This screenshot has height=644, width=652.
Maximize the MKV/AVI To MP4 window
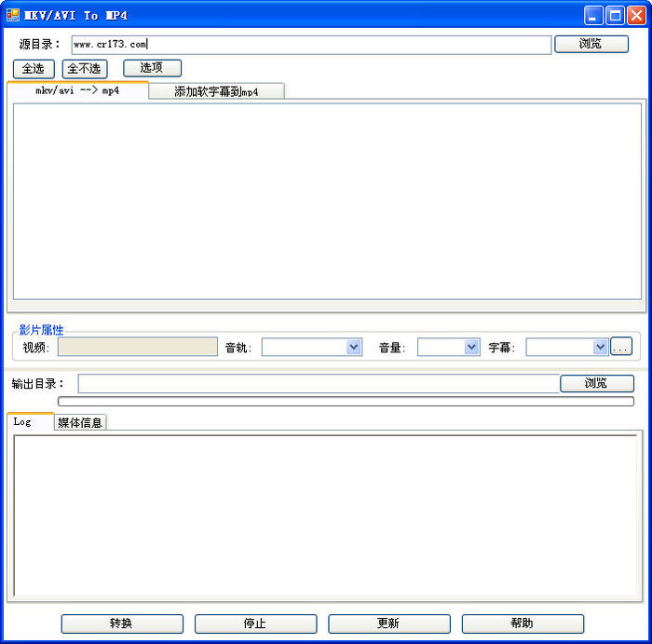pos(615,16)
